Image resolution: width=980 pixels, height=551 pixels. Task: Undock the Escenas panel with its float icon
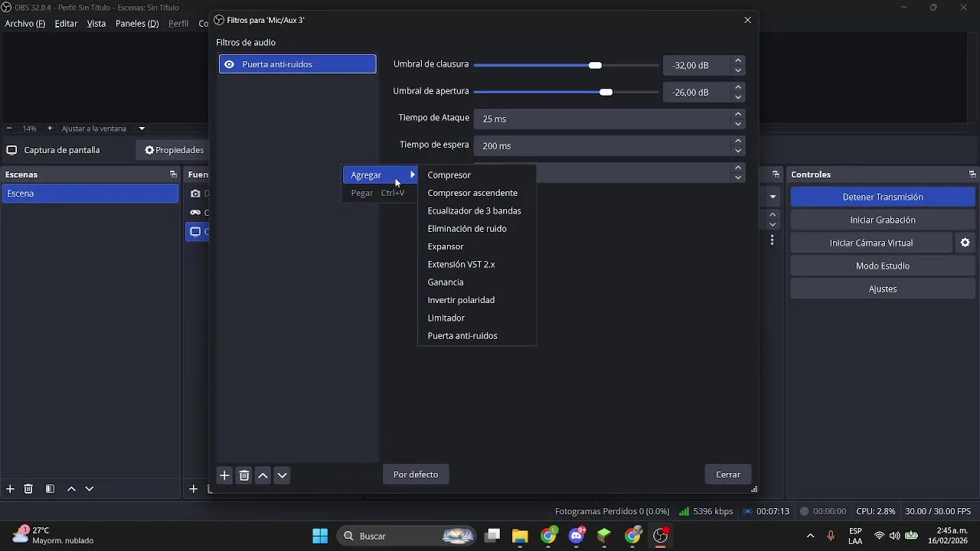point(173,174)
